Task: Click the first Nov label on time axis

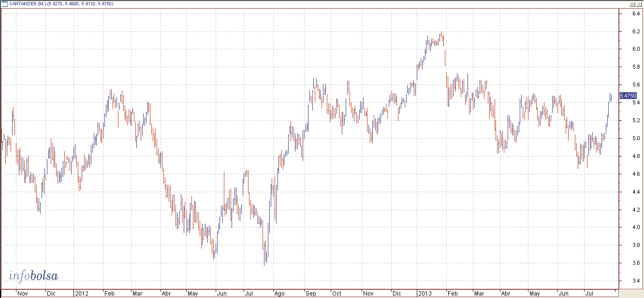Action: tap(23, 294)
